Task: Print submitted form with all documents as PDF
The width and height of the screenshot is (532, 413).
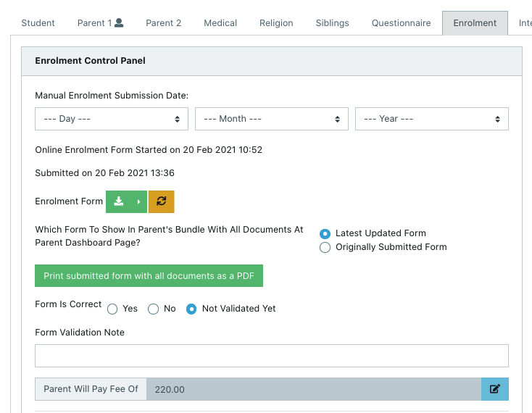Action: 149,276
